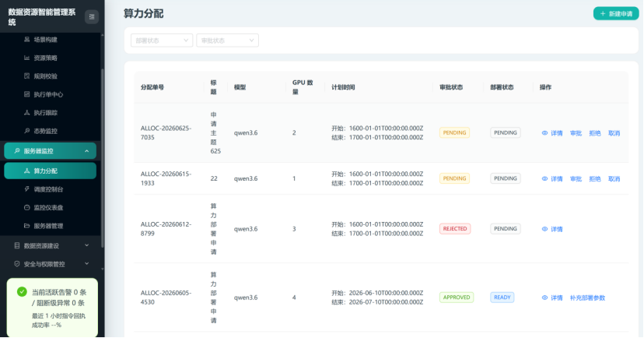Click the 执行跟踪 sidebar icon

pyautogui.click(x=26, y=113)
